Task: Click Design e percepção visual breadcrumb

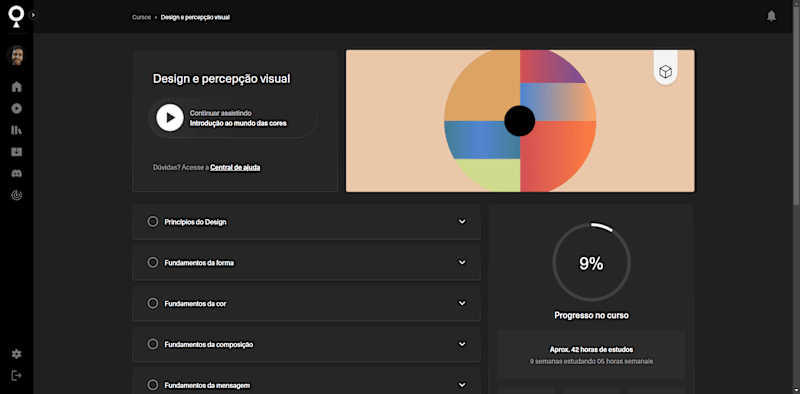Action: 195,17
